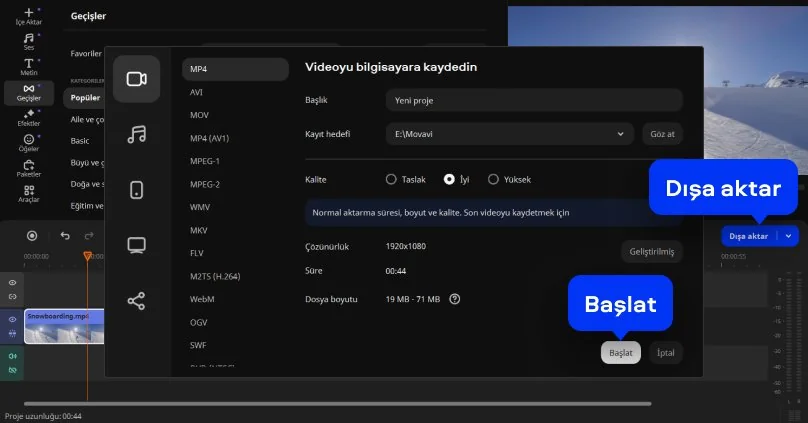Image resolution: width=808 pixels, height=423 pixels.
Task: Click the Proje uzunluğu status text
Action: (x=43, y=416)
